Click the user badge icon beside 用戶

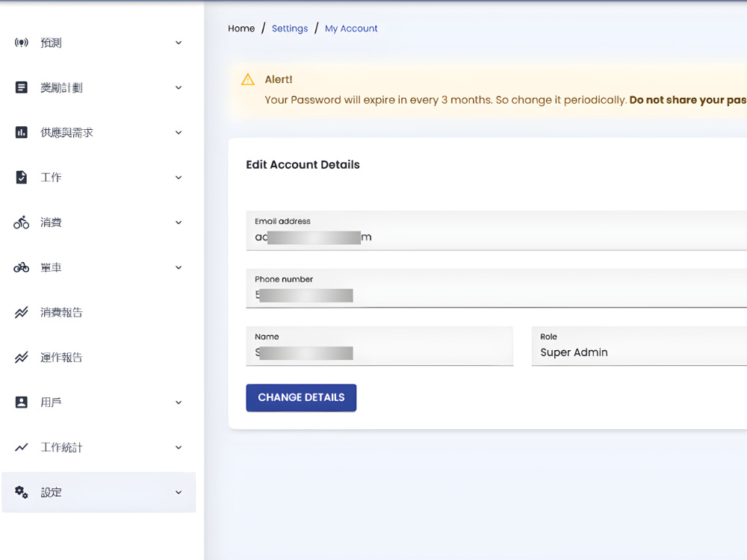click(x=22, y=402)
